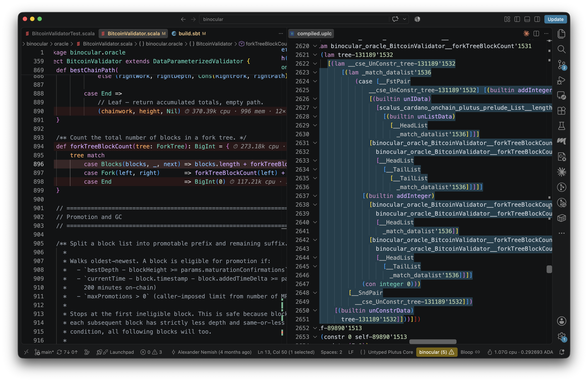Click '1.07G cpu · 0.292693 ADA' status item
This screenshot has width=588, height=382.
pyautogui.click(x=520, y=352)
